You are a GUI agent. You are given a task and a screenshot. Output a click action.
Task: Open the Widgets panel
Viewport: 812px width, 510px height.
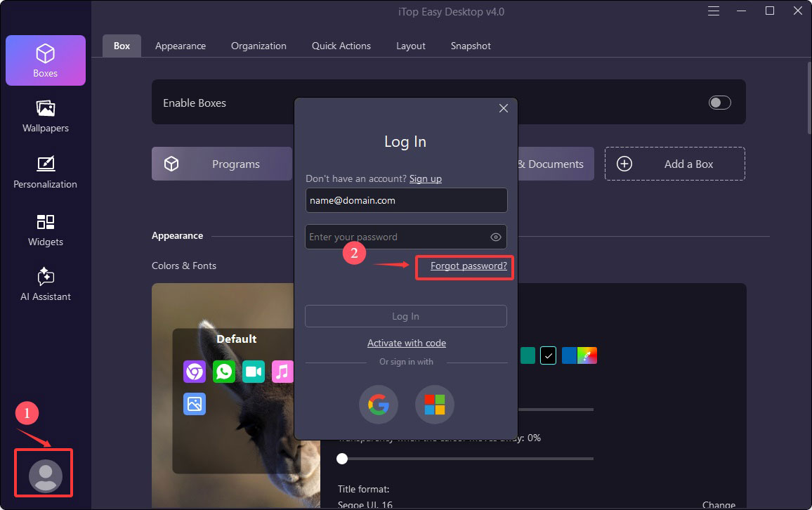pyautogui.click(x=45, y=230)
